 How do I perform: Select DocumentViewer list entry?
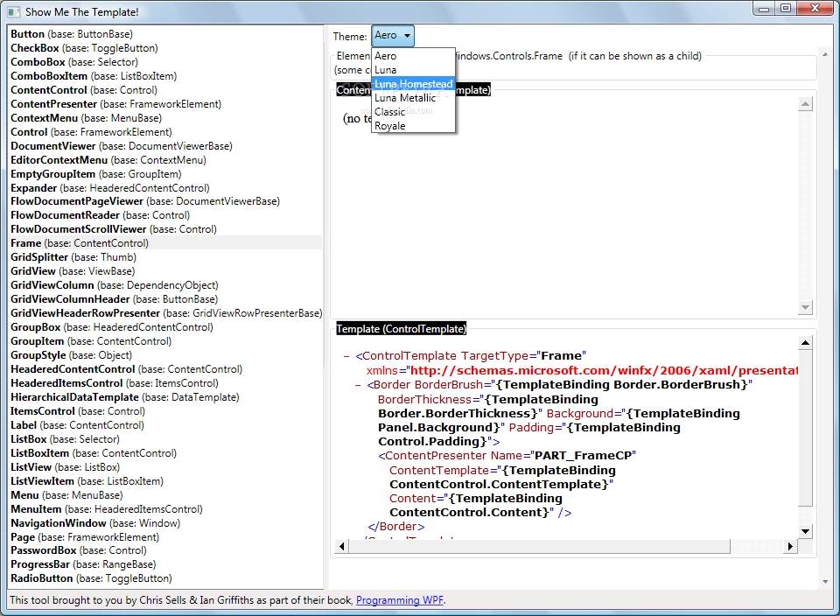[x=166, y=146]
